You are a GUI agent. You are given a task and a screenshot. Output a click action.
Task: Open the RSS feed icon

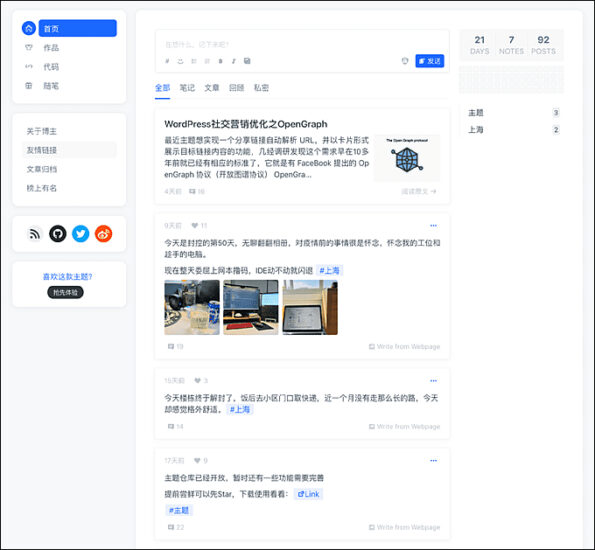(x=35, y=234)
